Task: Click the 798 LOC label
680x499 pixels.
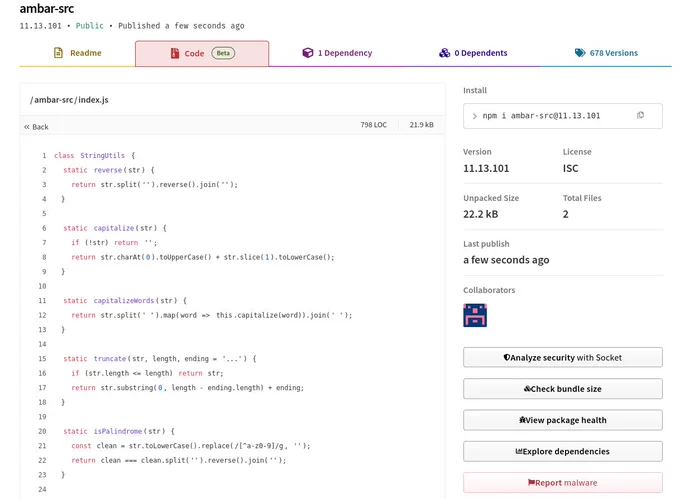Action: (373, 125)
